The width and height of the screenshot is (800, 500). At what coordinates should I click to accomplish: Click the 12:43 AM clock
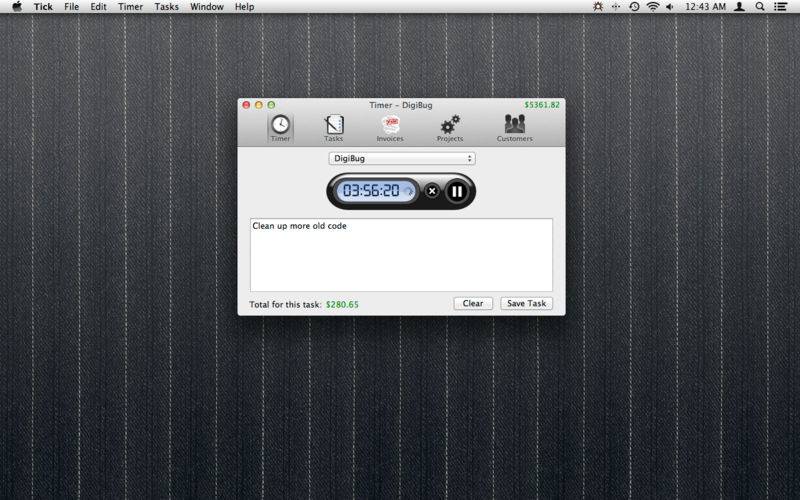point(706,7)
